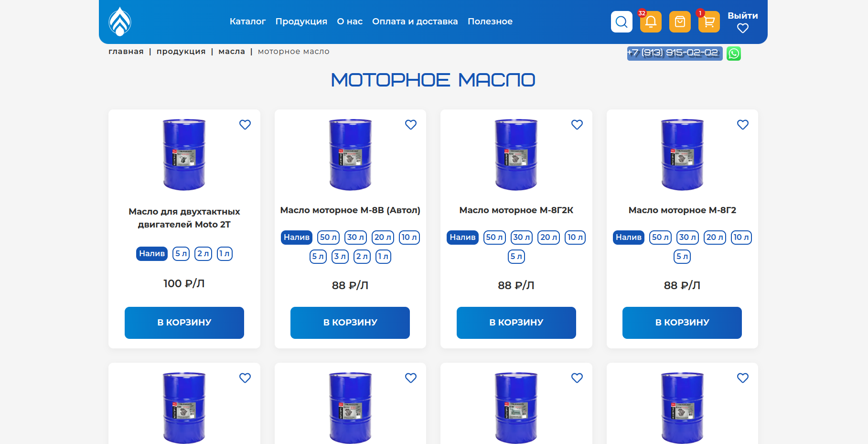Click the site logo in the header
This screenshot has height=444, width=868.
[x=120, y=22]
